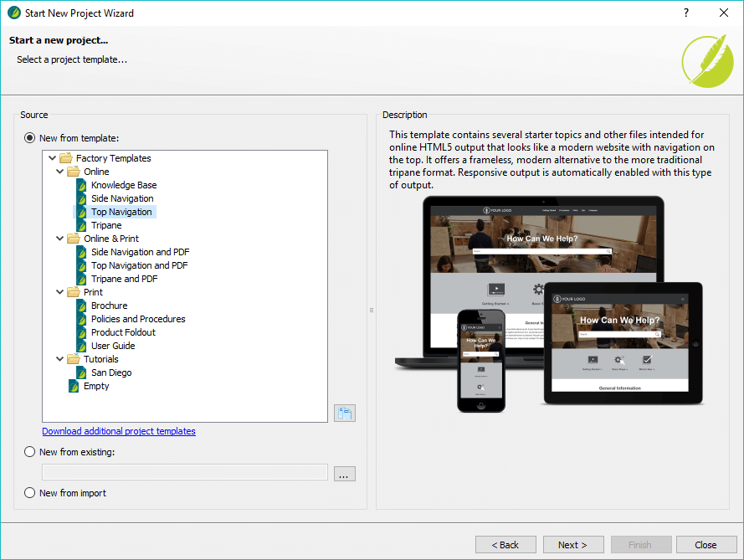Click the Tripane template icon
The height and width of the screenshot is (560, 744).
81,225
